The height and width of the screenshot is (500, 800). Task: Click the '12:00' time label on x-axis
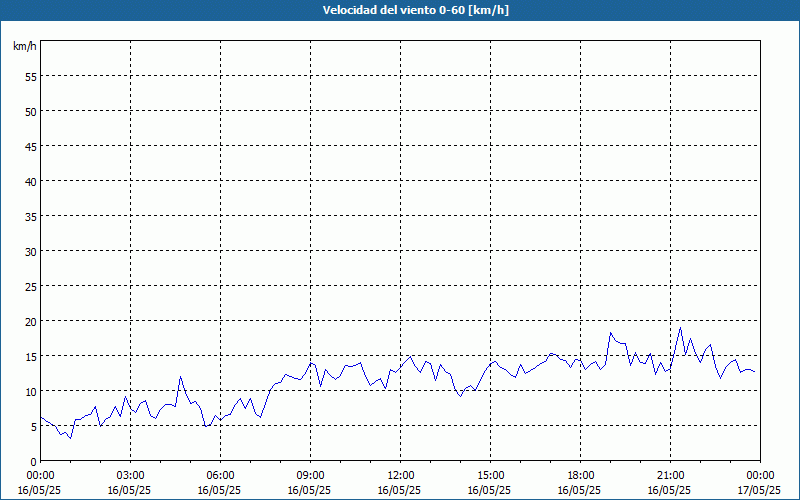(401, 476)
